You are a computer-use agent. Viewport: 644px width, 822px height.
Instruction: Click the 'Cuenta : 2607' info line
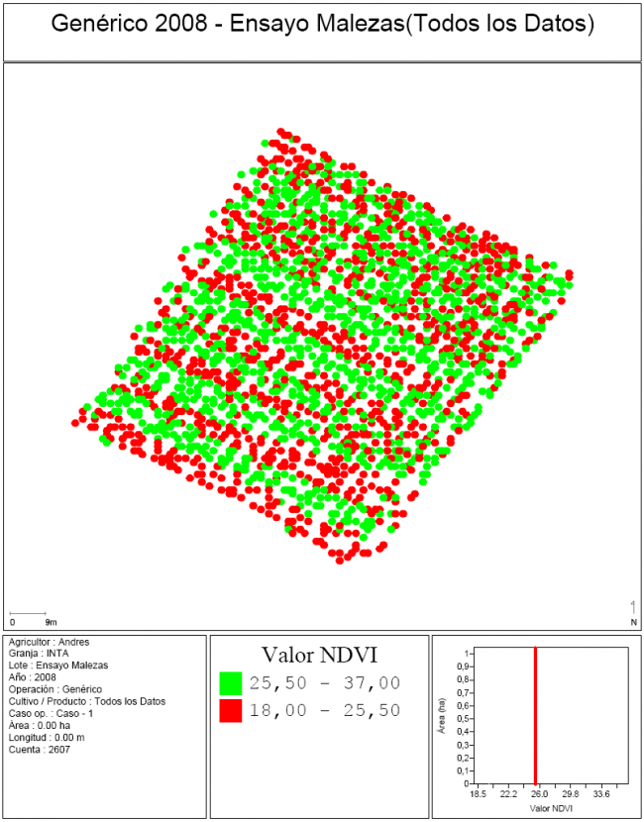click(x=40, y=749)
